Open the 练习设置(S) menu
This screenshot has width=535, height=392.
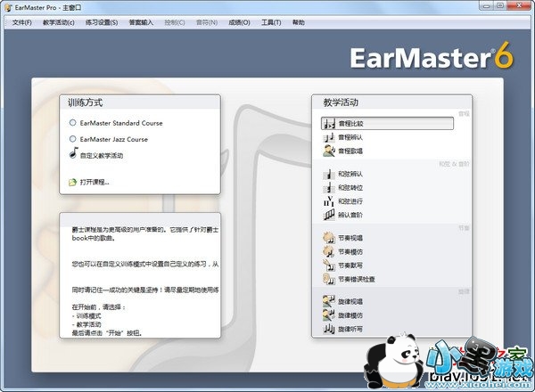coord(103,22)
